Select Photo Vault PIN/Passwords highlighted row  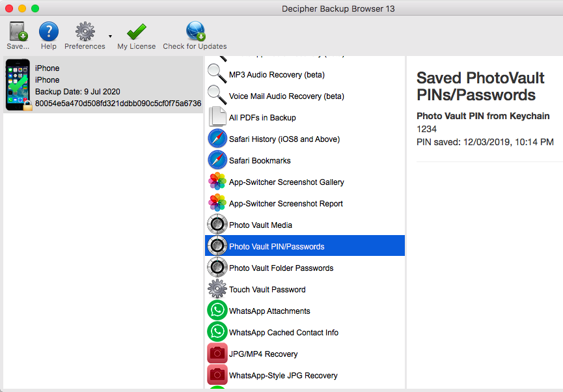305,245
